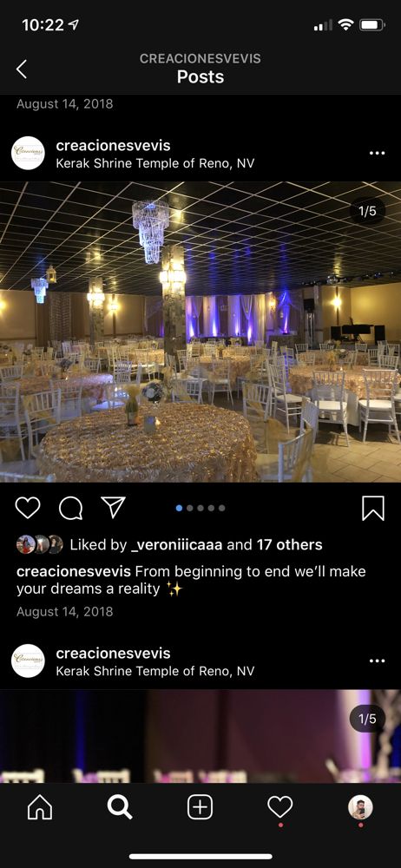Share the post with the paper plane icon
401x868 pixels.
tap(113, 507)
